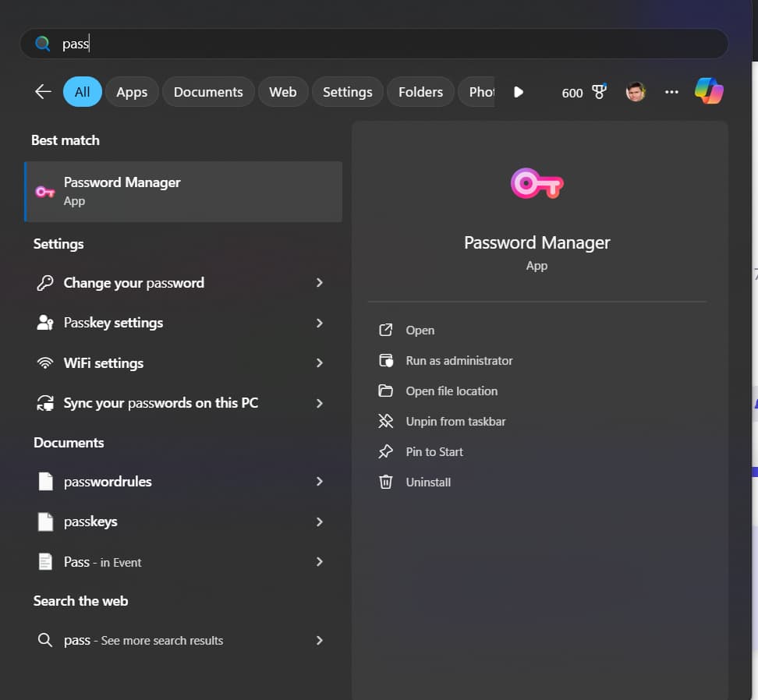Expand Change your password chevron
Screen dimensions: 758x700
pyautogui.click(x=320, y=283)
